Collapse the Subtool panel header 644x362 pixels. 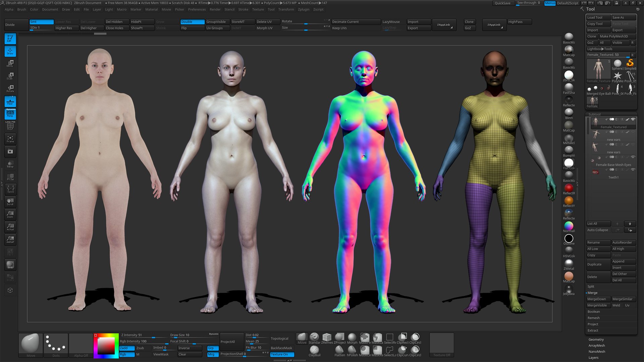(594, 114)
